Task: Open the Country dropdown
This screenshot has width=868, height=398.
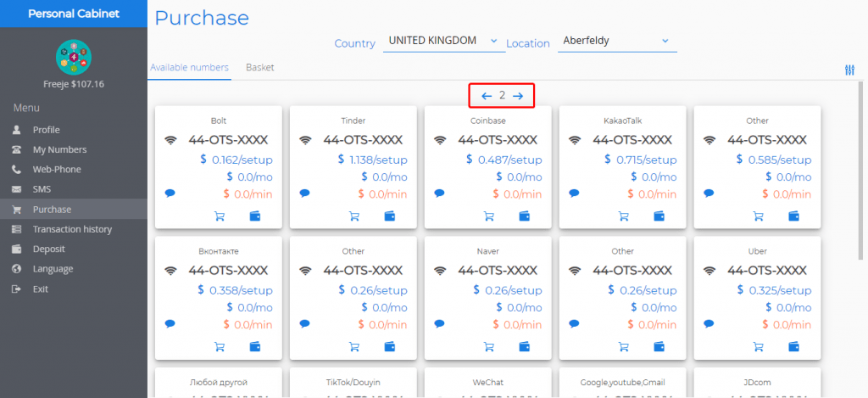Action: pyautogui.click(x=444, y=41)
